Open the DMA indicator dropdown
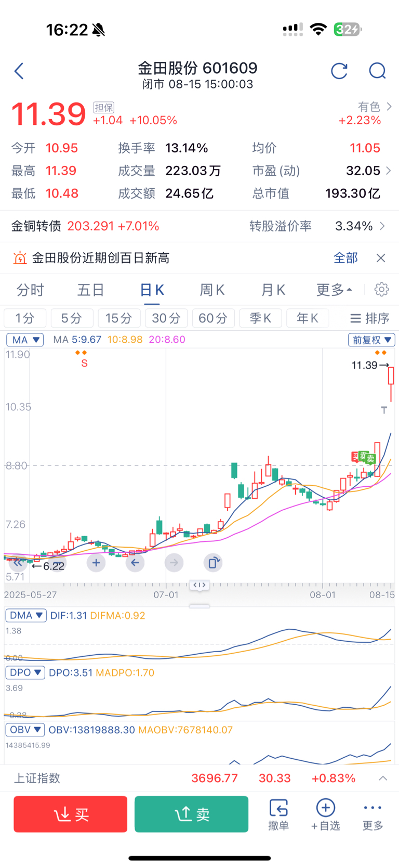The height and width of the screenshot is (868, 399). tap(26, 615)
